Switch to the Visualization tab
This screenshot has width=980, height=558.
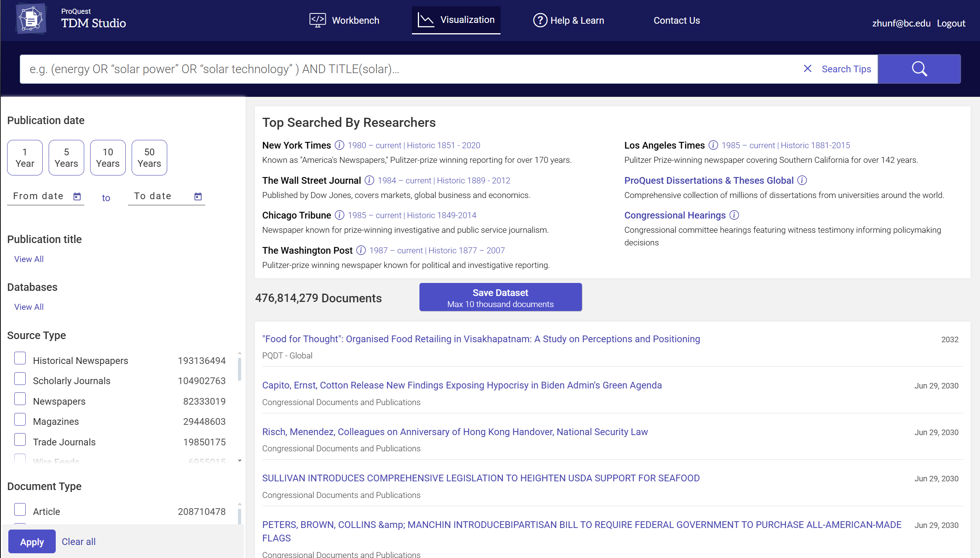(x=456, y=20)
